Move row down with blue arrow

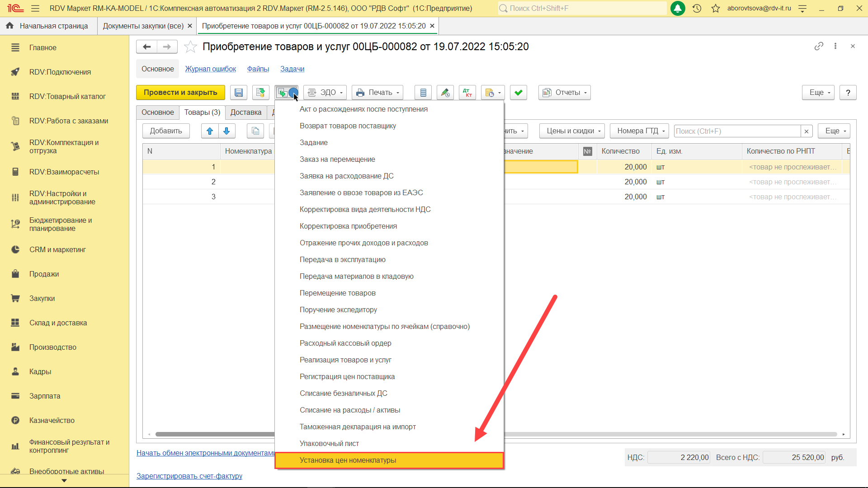point(226,131)
